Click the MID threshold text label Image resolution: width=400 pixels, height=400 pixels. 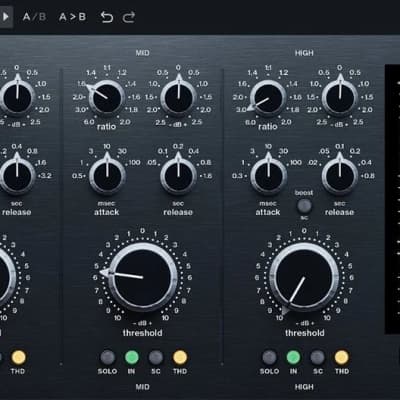(x=142, y=333)
